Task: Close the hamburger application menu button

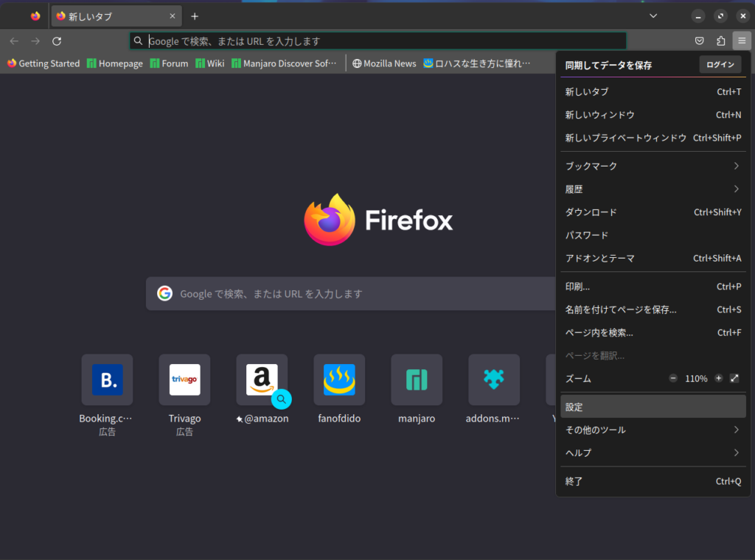Action: [742, 41]
